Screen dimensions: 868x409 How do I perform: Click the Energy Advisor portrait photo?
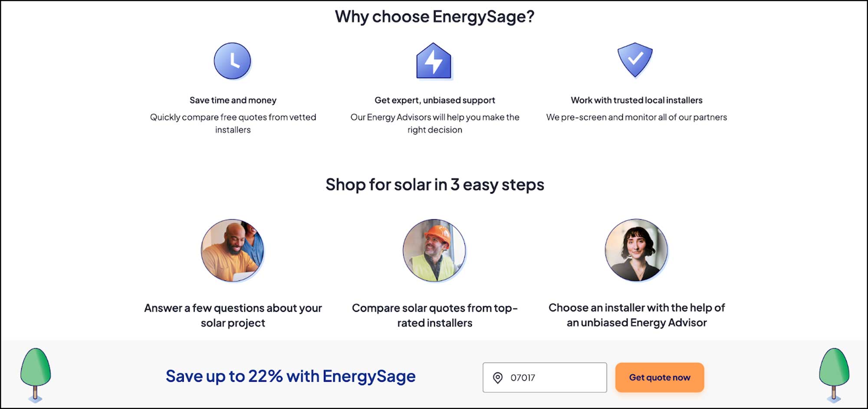point(635,249)
